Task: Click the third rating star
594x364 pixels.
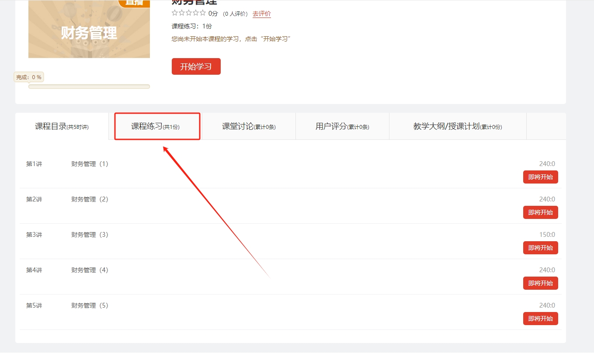Action: coord(189,13)
